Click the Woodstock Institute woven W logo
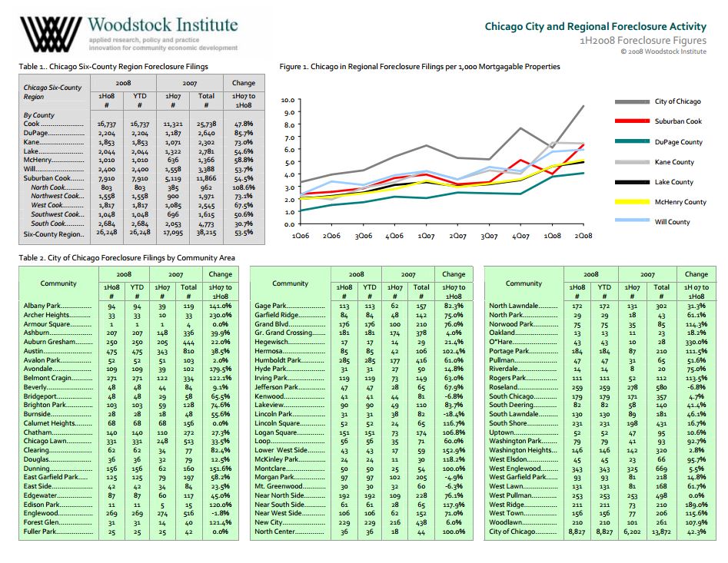Viewport: 728px width, 563px height. click(x=51, y=35)
